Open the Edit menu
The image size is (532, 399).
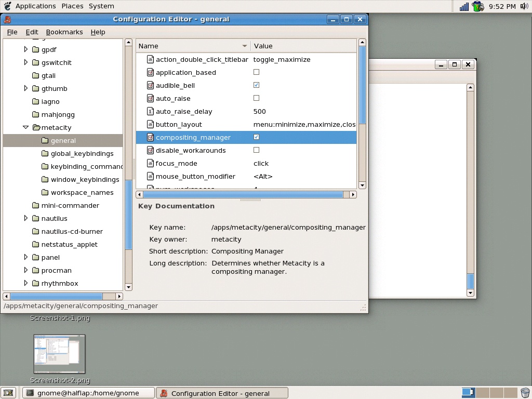pos(32,32)
